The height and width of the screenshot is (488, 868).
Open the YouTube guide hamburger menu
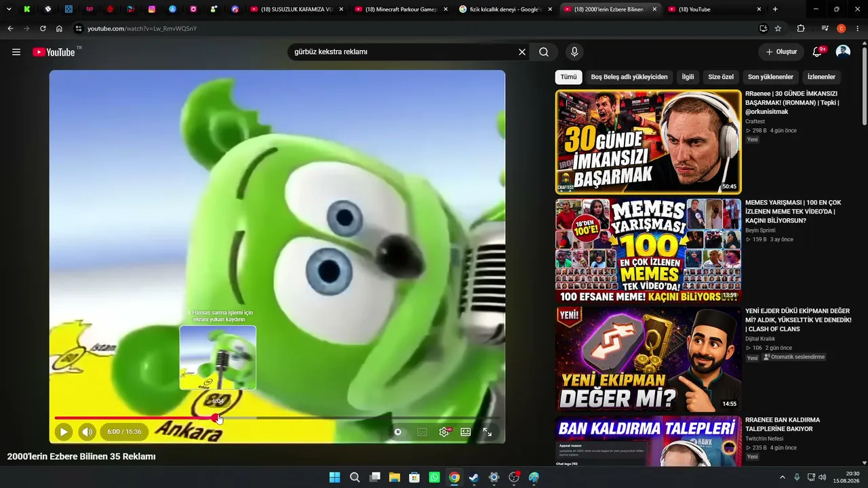(x=16, y=52)
